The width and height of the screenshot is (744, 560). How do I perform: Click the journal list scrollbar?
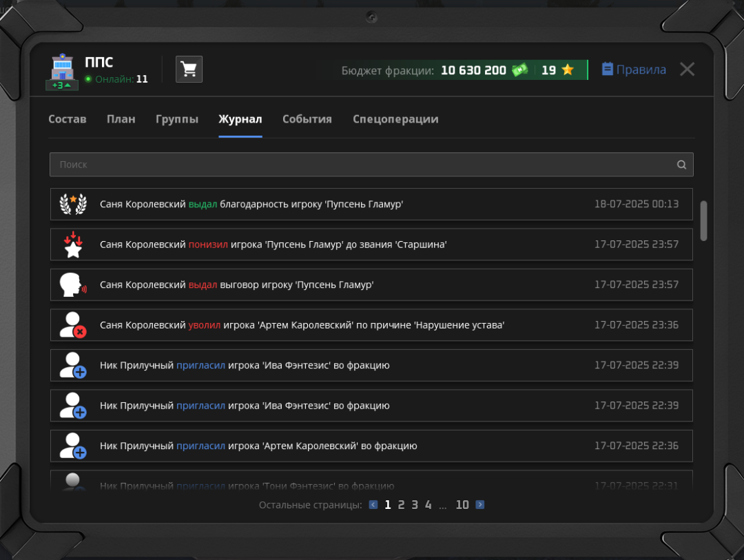click(x=703, y=220)
